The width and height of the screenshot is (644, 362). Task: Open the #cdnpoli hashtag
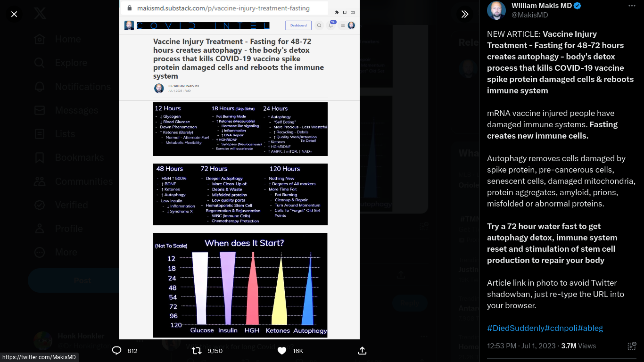click(x=561, y=328)
